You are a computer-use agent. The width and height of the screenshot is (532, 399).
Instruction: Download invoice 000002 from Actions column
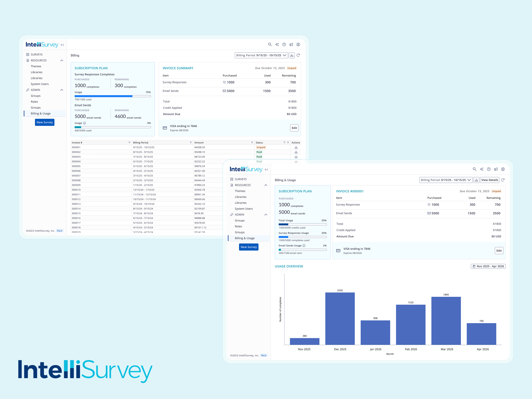(296, 152)
